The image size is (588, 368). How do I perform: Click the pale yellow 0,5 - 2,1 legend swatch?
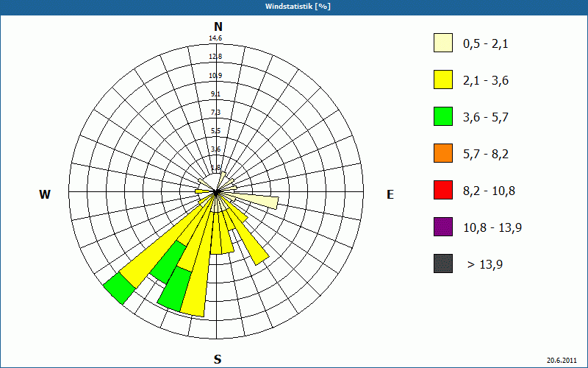pos(443,43)
